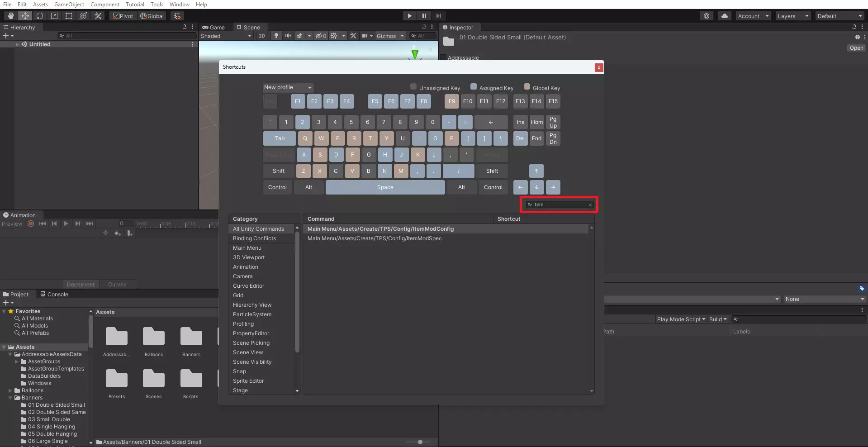The height and width of the screenshot is (447, 868).
Task: Open the New profile dropdown
Action: (288, 87)
